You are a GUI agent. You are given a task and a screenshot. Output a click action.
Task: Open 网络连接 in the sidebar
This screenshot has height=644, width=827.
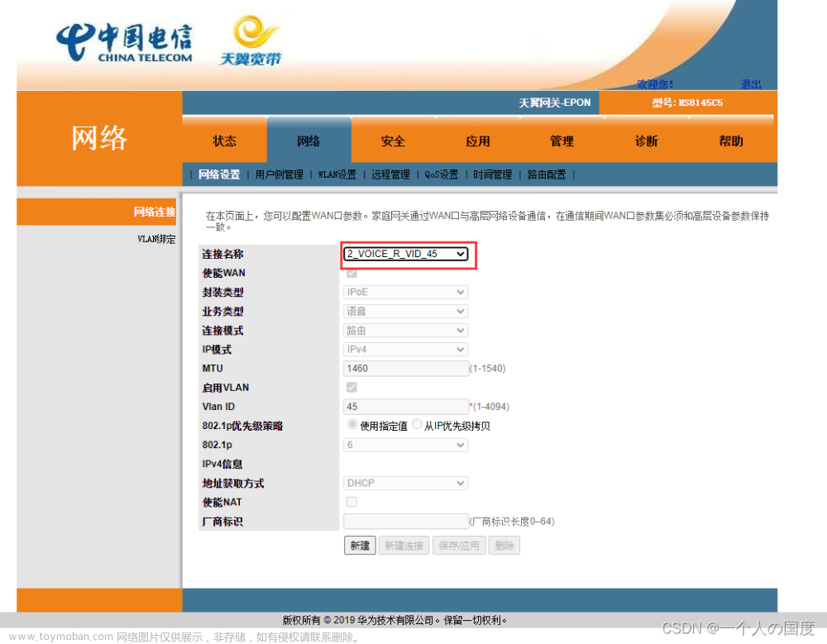coord(154,212)
